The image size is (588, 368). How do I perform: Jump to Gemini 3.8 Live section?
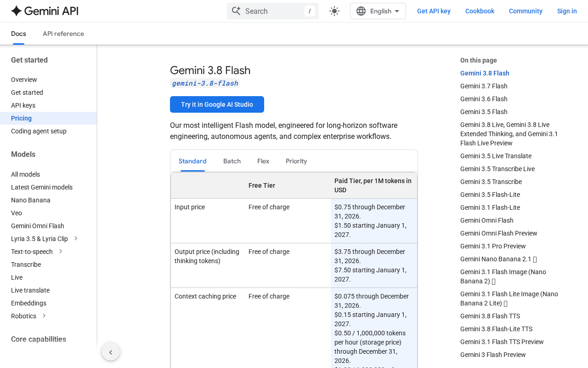pyautogui.click(x=509, y=134)
